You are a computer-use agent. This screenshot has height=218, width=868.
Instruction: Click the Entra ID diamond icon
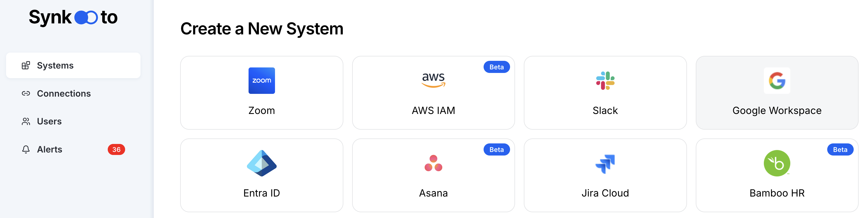(x=262, y=163)
